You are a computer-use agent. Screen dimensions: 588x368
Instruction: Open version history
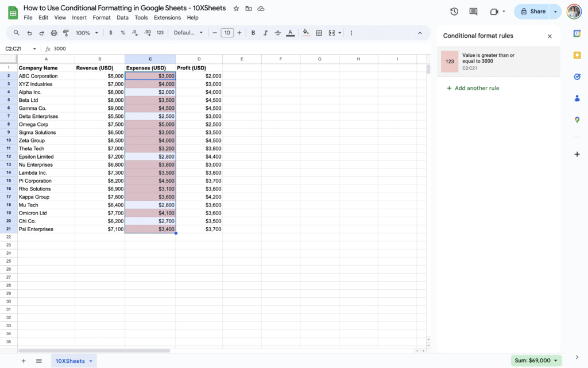click(x=454, y=11)
